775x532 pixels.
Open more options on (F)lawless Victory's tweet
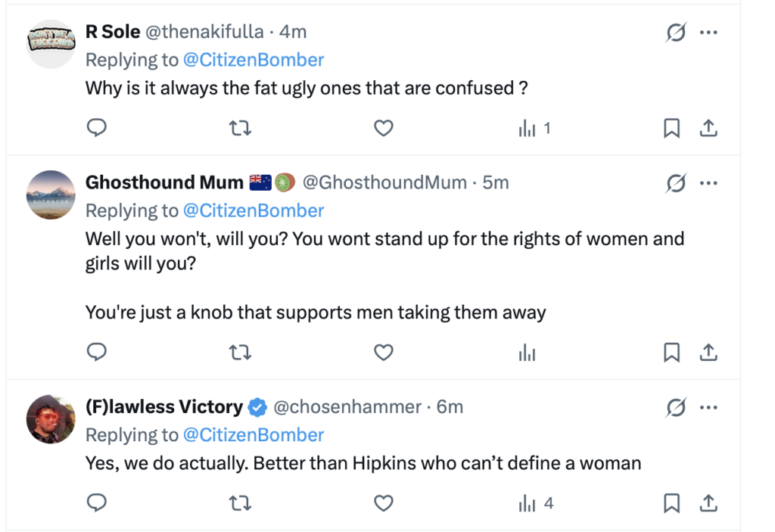(x=708, y=408)
